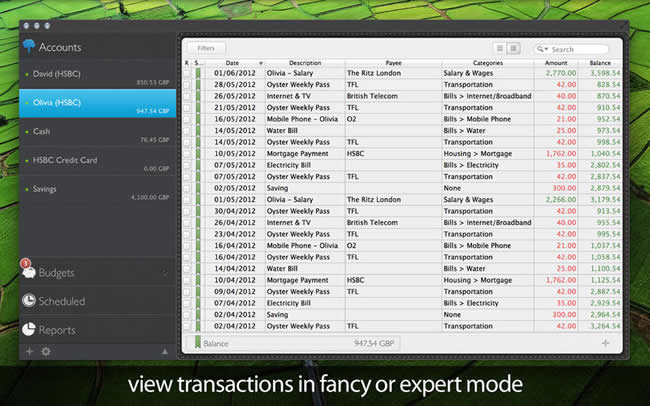Switch to the expert table view icon
Screen dimensions: 650x406
(513, 49)
